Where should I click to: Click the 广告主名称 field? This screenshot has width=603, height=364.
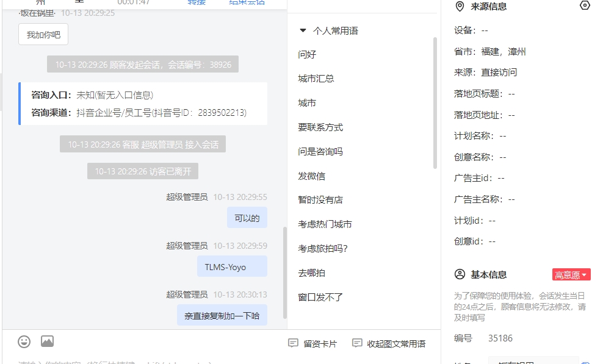[x=484, y=199]
